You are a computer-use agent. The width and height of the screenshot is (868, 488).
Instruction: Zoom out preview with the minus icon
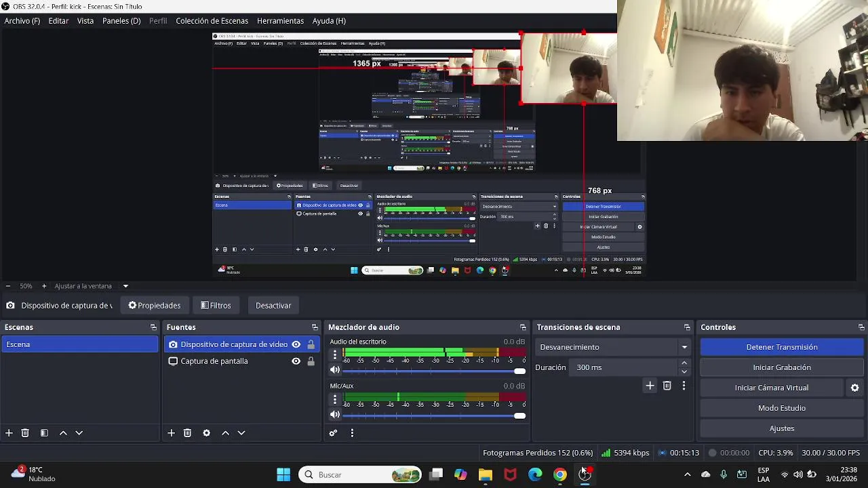click(7, 286)
